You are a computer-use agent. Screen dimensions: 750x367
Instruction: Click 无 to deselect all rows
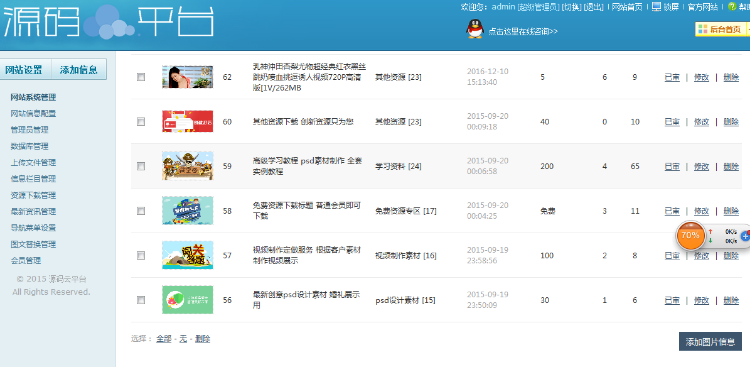pos(183,339)
